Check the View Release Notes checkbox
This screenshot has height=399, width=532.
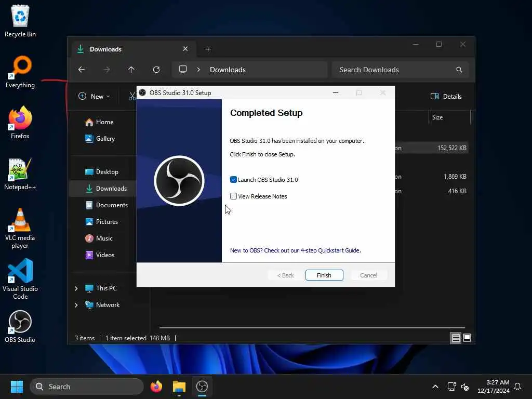coord(233,196)
